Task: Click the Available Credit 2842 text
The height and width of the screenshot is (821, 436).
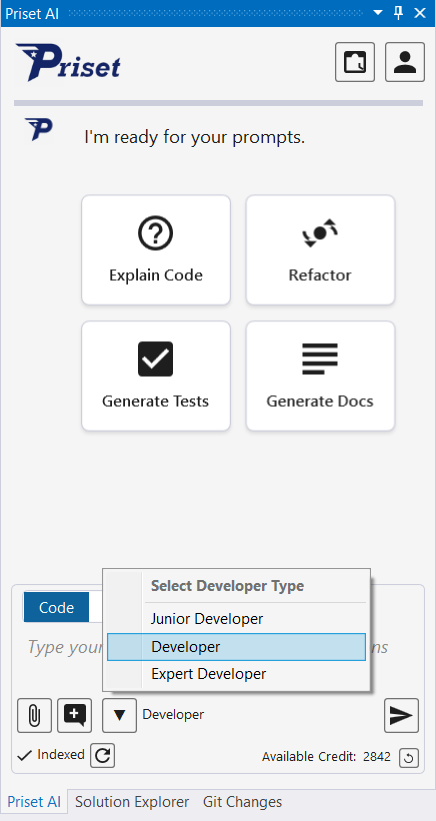Action: pyautogui.click(x=326, y=757)
